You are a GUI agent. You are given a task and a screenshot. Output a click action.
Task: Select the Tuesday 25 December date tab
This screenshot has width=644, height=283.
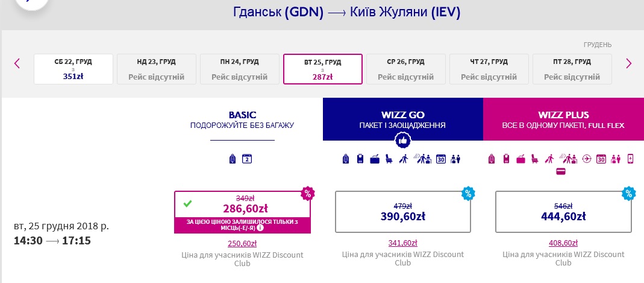tap(323, 69)
